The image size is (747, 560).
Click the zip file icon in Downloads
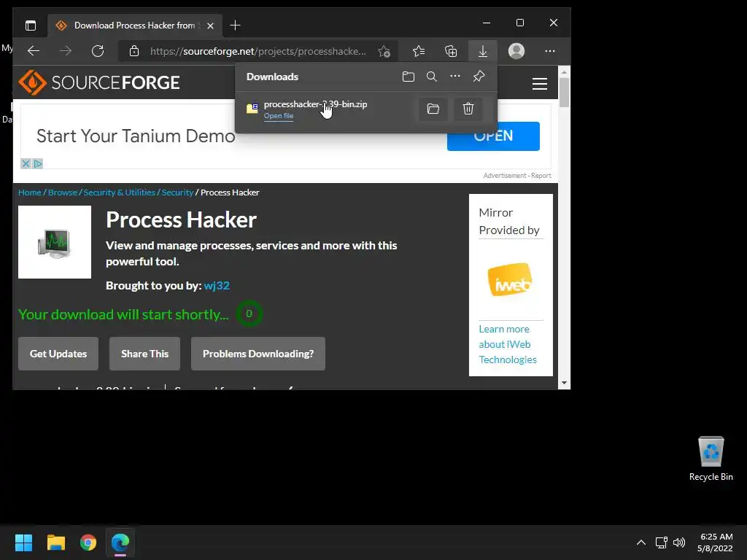tap(252, 108)
